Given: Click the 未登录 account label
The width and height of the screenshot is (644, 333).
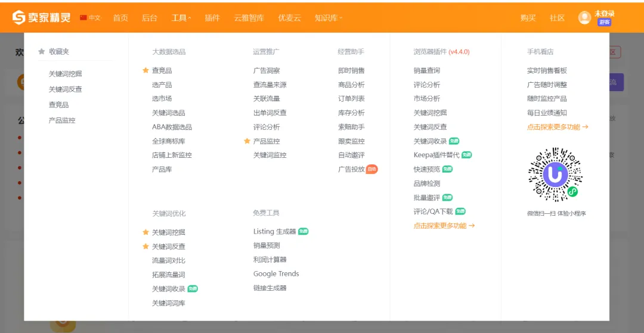Looking at the screenshot, I should [x=605, y=14].
